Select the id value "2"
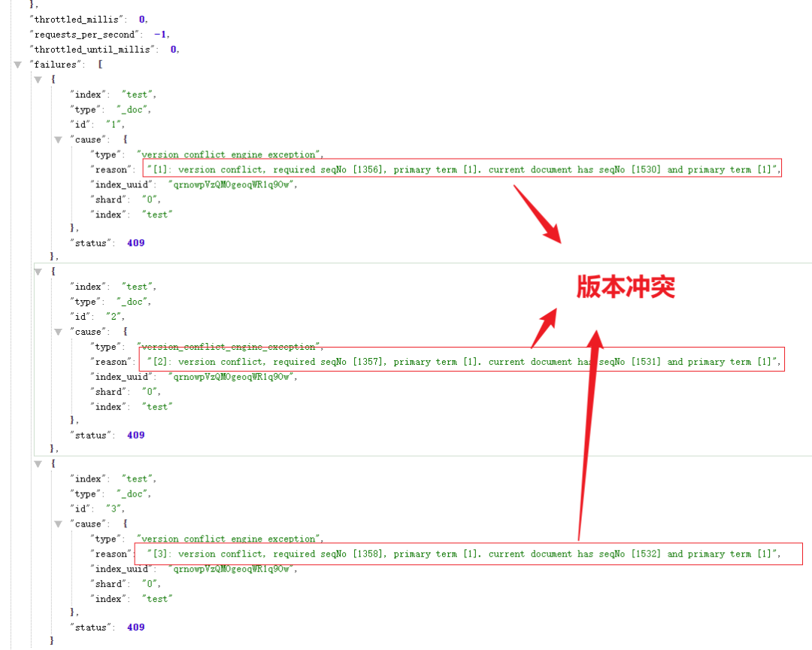 114,317
